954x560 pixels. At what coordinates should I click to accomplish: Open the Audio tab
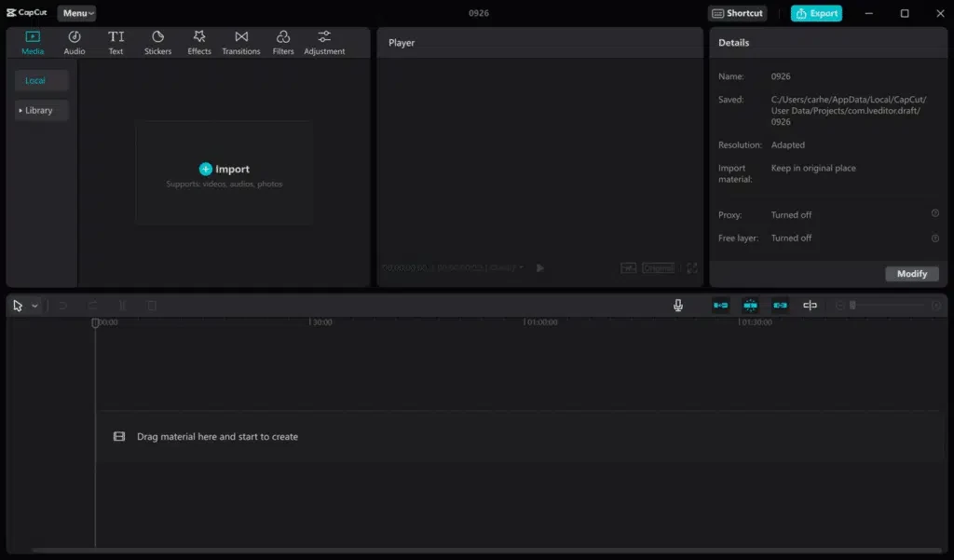75,42
